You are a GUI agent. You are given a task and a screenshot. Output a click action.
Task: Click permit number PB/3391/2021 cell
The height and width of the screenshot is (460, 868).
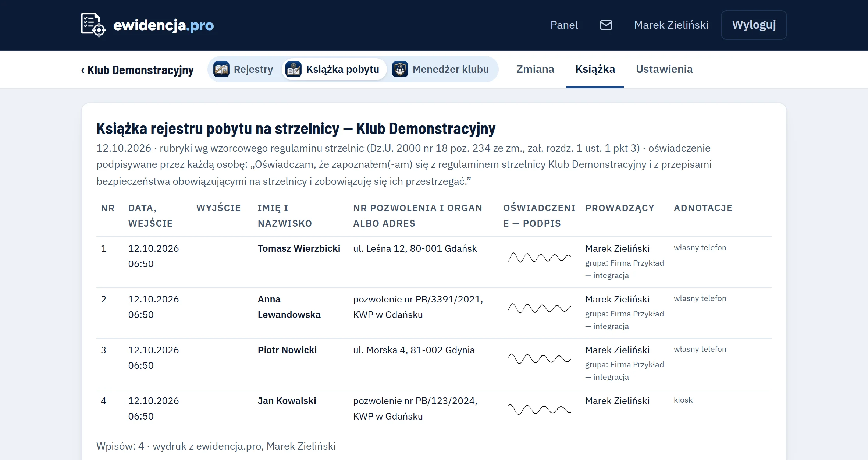(418, 307)
